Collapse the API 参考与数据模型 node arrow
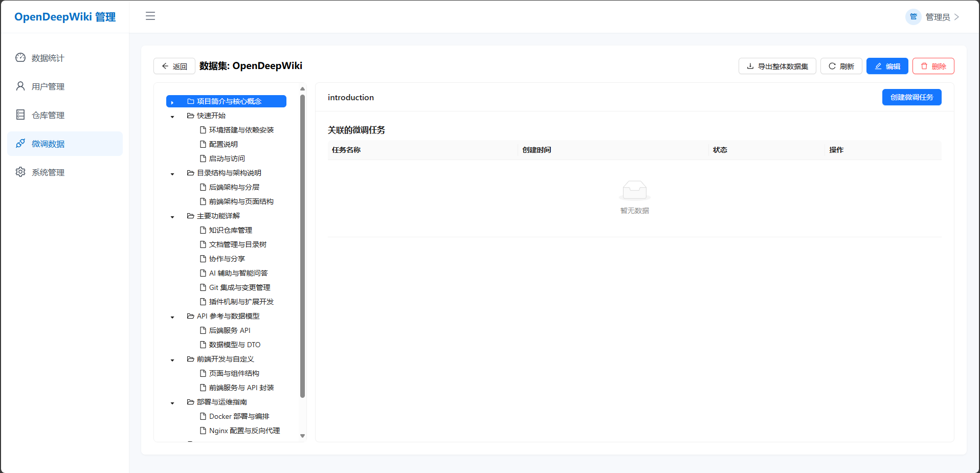The height and width of the screenshot is (473, 980). coord(172,317)
